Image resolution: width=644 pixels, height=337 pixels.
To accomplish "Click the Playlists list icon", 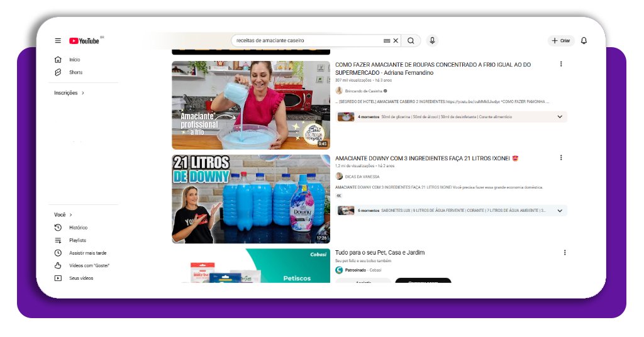I will tap(58, 240).
